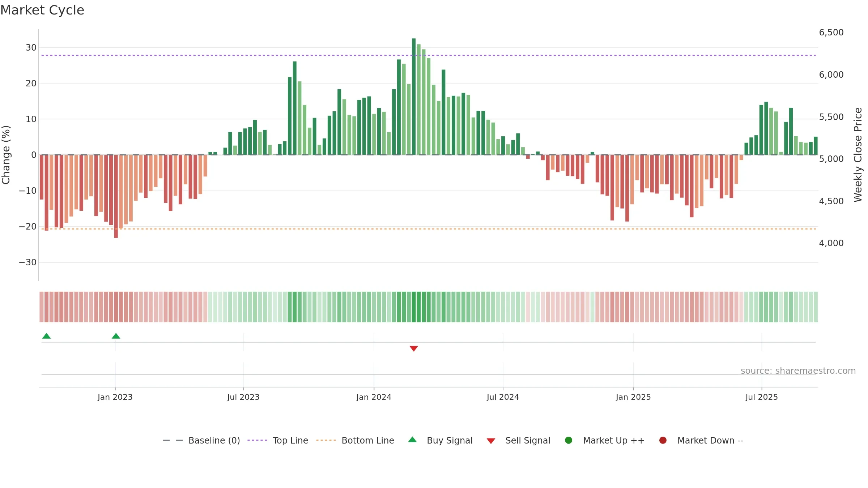Click the 6,000 price axis label
Image resolution: width=868 pixels, height=488 pixels.
[831, 75]
